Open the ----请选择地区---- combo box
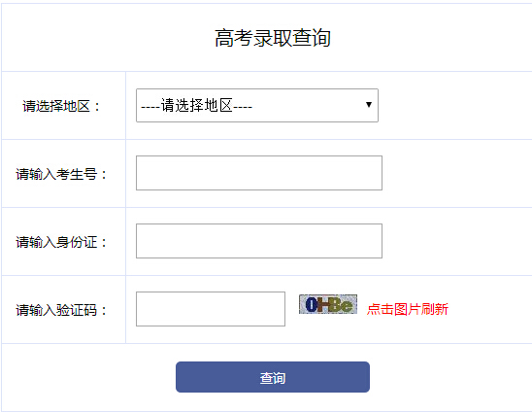 click(x=257, y=105)
